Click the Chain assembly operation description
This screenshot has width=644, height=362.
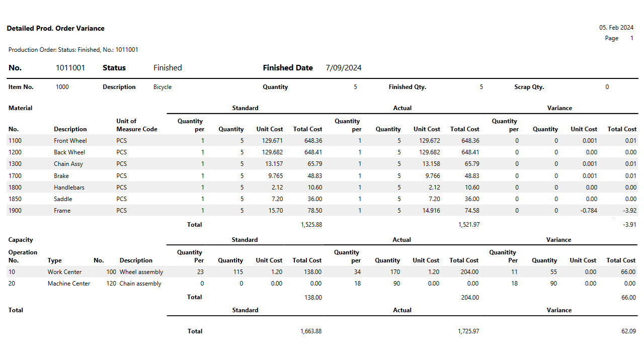(x=140, y=284)
